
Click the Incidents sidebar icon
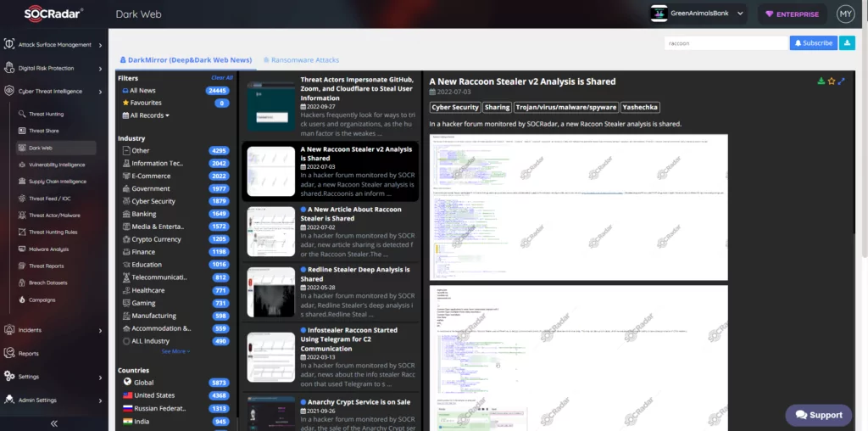8,330
